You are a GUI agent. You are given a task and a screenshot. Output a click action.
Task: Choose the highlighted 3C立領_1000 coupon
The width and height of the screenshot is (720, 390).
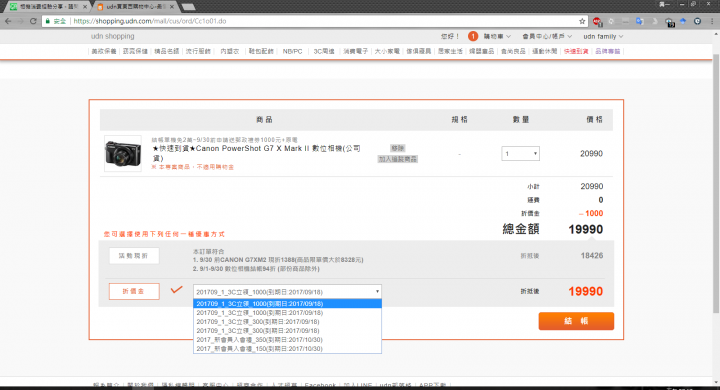287,304
